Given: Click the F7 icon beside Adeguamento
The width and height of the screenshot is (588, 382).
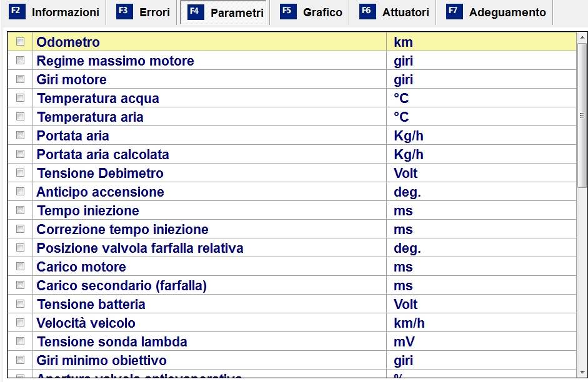Looking at the screenshot, I should pyautogui.click(x=454, y=11).
